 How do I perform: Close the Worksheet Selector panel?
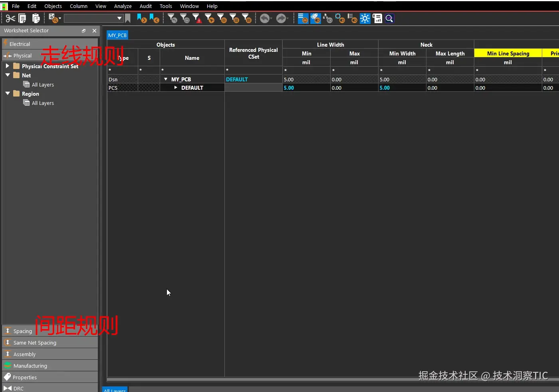(94, 31)
